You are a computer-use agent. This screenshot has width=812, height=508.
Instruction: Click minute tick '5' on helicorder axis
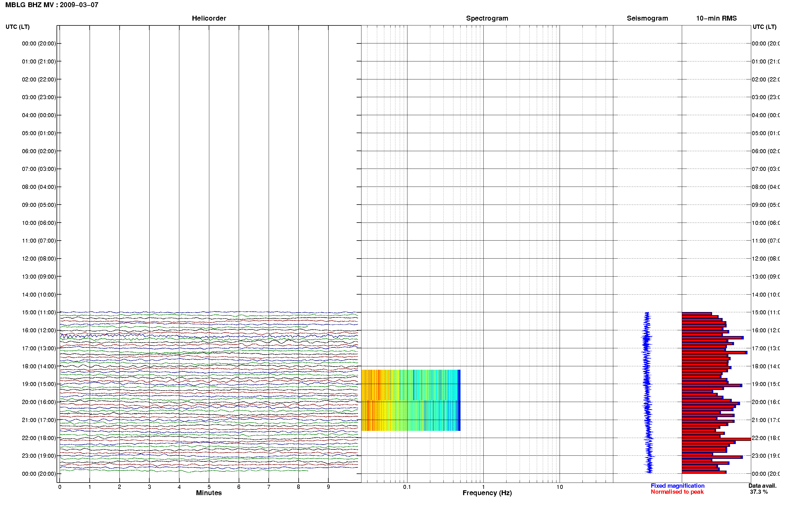[209, 487]
